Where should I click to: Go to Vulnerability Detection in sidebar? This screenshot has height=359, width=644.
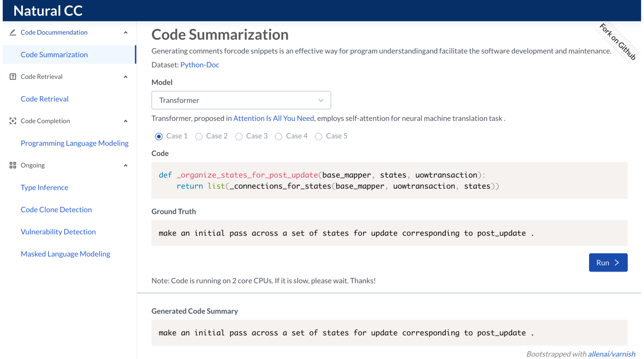(x=58, y=232)
